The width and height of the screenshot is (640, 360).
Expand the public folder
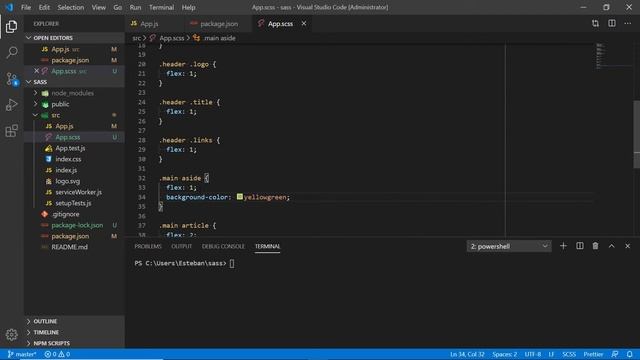[36, 104]
